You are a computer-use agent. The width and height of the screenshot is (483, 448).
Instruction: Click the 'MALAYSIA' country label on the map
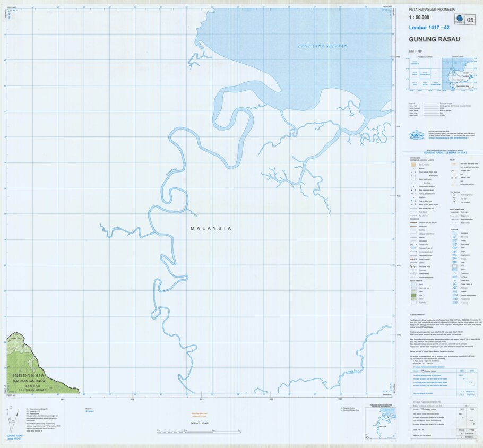(211, 228)
